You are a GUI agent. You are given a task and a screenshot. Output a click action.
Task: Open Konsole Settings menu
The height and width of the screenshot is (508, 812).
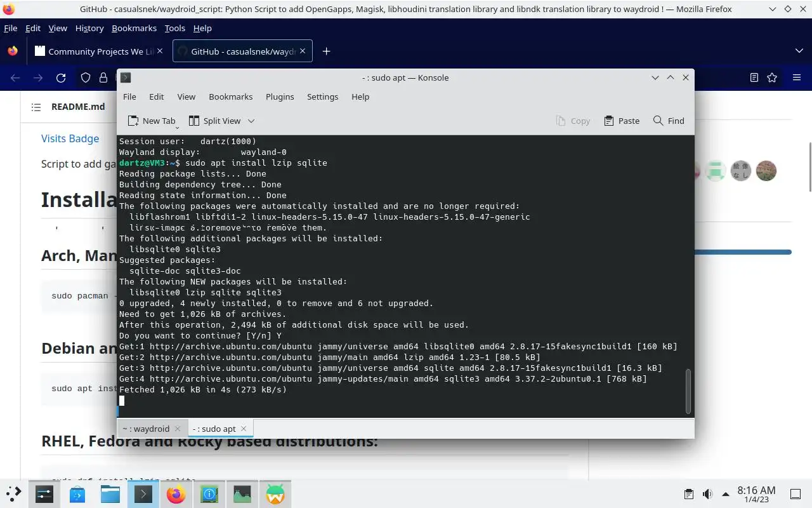(x=322, y=97)
